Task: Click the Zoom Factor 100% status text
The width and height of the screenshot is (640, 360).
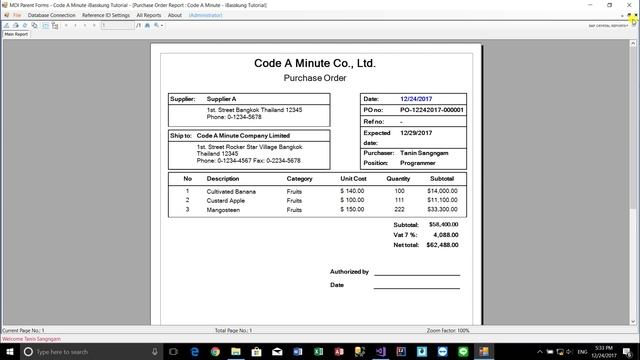Action: (448, 330)
